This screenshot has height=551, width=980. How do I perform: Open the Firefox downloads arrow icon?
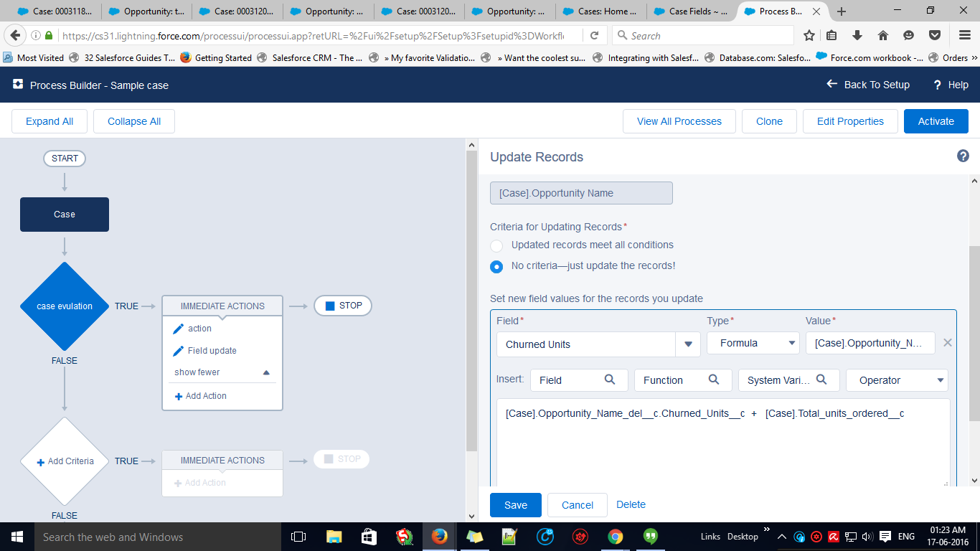pyautogui.click(x=857, y=35)
